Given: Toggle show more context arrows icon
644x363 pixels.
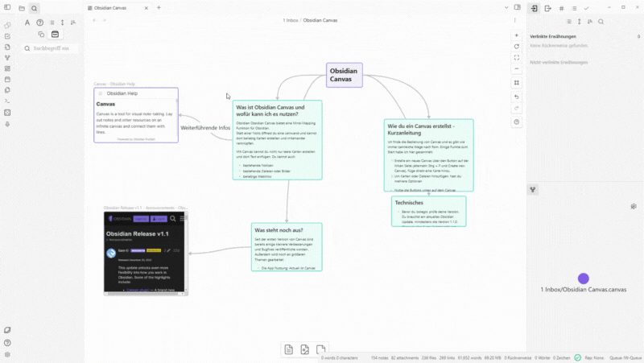Looking at the screenshot, I should [63, 23].
